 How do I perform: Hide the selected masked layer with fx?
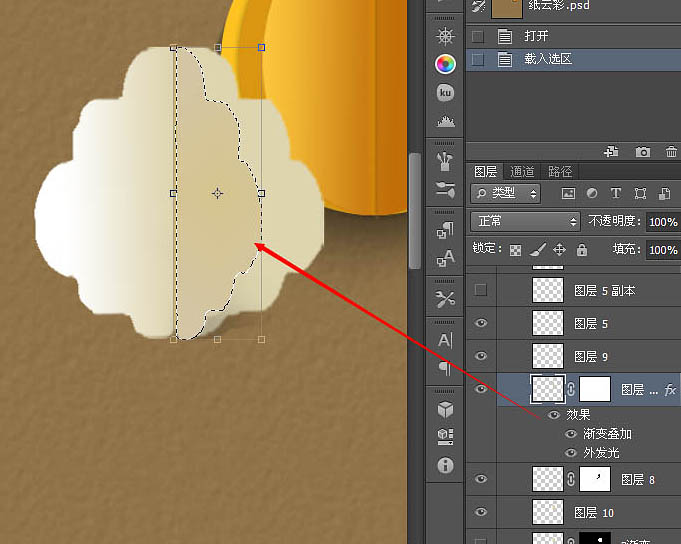coord(481,389)
